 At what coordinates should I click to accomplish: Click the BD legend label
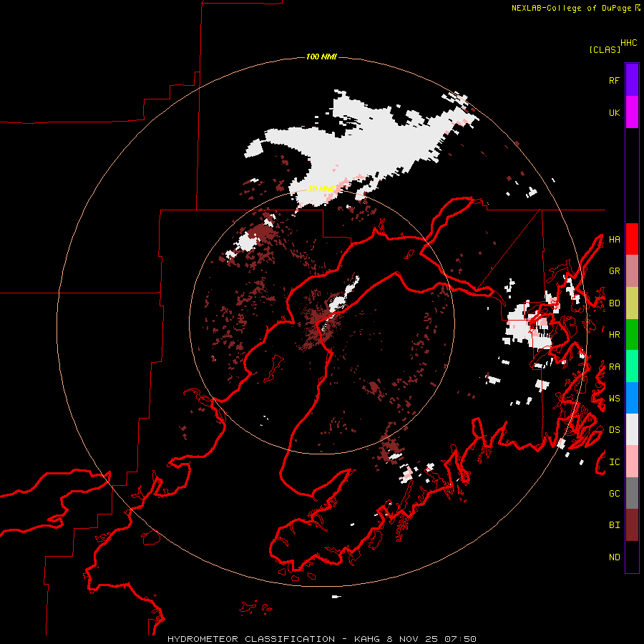pyautogui.click(x=614, y=303)
